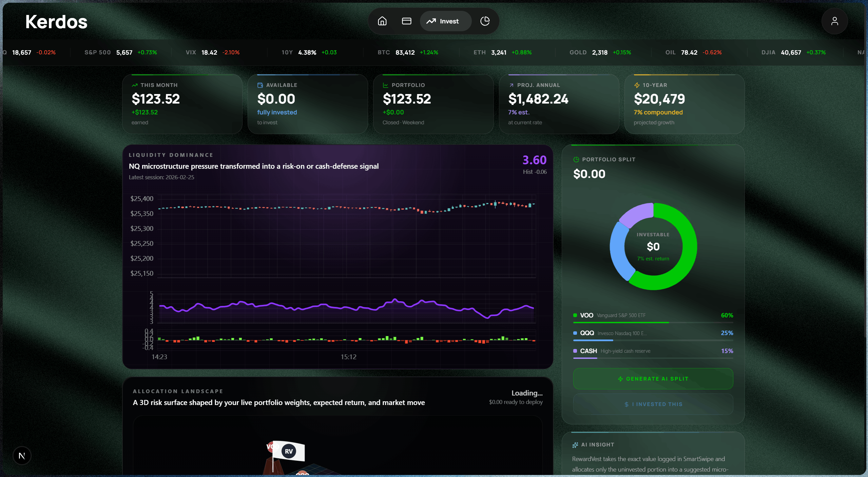
Task: Open the Proj. Annual stat card
Action: [559, 104]
